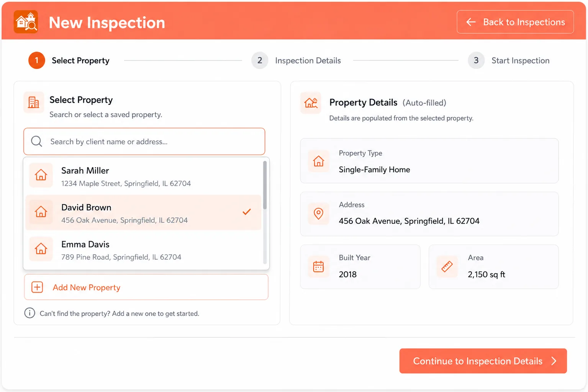Viewport: 588px width, 392px height.
Task: Select Emma Davis property
Action: pos(143,250)
